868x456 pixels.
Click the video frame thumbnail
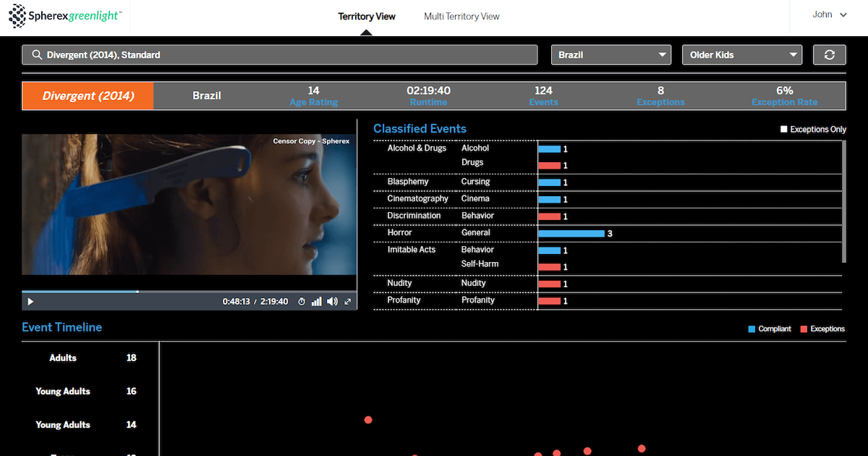pyautogui.click(x=190, y=204)
